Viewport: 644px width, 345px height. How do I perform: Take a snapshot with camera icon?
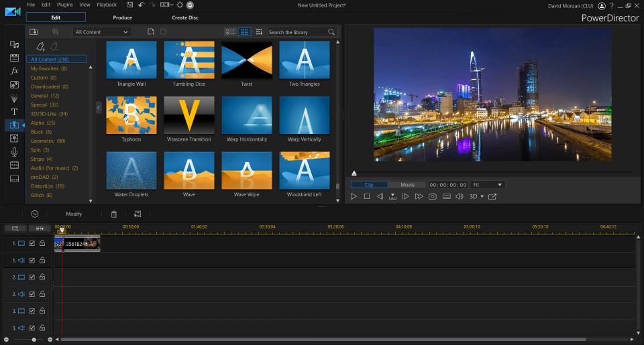click(433, 196)
